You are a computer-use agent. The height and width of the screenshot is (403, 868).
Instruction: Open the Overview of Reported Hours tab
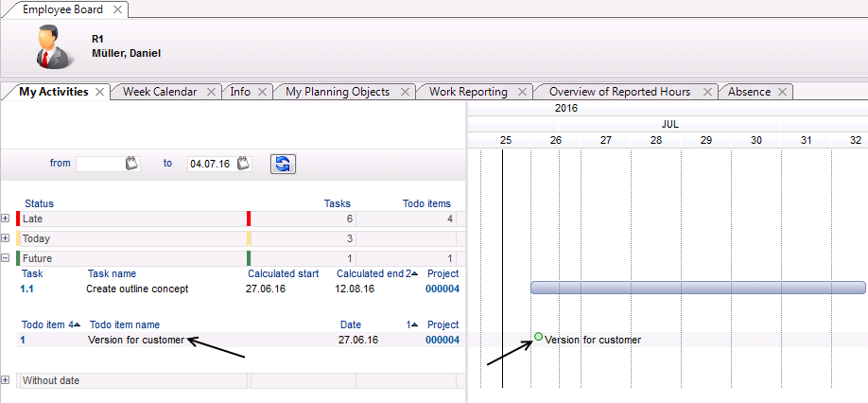click(x=619, y=92)
